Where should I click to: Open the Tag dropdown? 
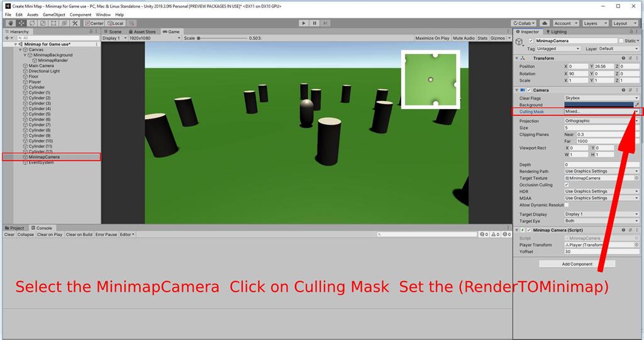coord(558,48)
